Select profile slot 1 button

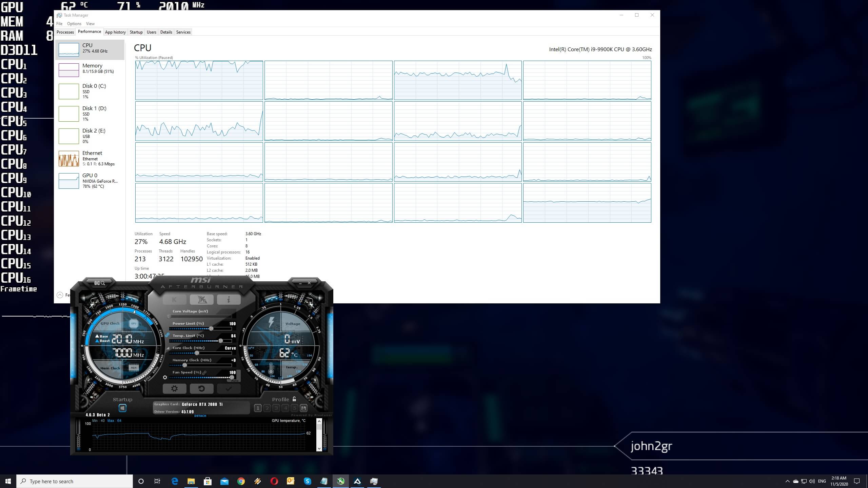click(258, 408)
